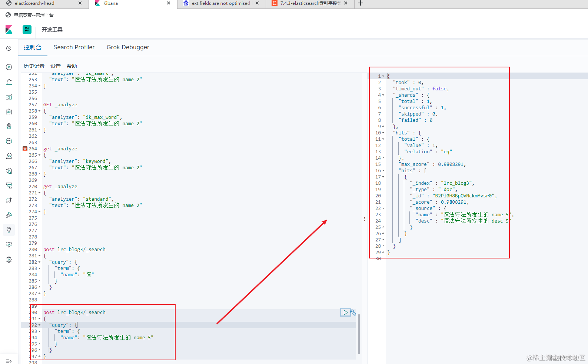Collapse fold arrow at editor line 281
Image resolution: width=588 pixels, height=364 pixels.
pos(40,256)
